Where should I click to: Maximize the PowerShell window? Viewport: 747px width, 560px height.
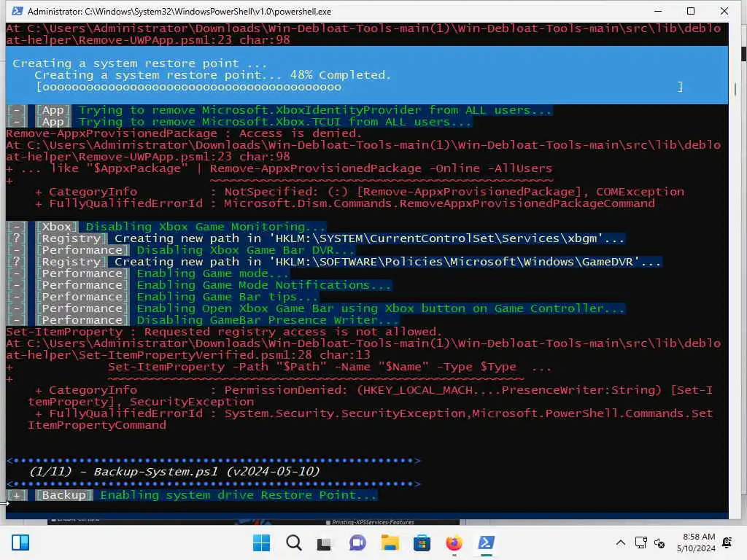click(691, 11)
